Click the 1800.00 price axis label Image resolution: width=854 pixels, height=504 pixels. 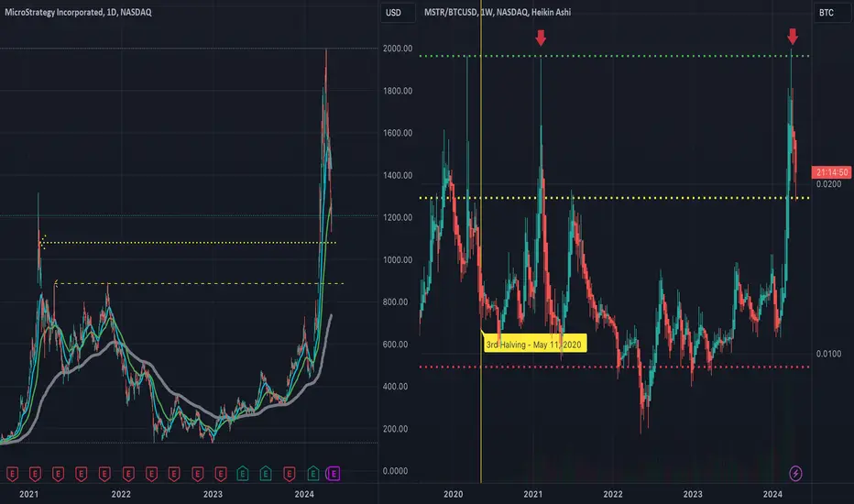(398, 91)
